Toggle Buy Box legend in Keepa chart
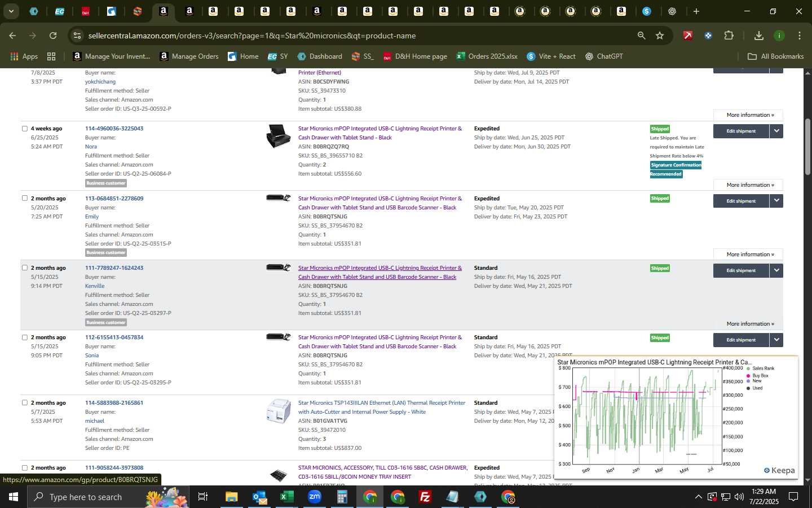812x508 pixels. [x=757, y=375]
